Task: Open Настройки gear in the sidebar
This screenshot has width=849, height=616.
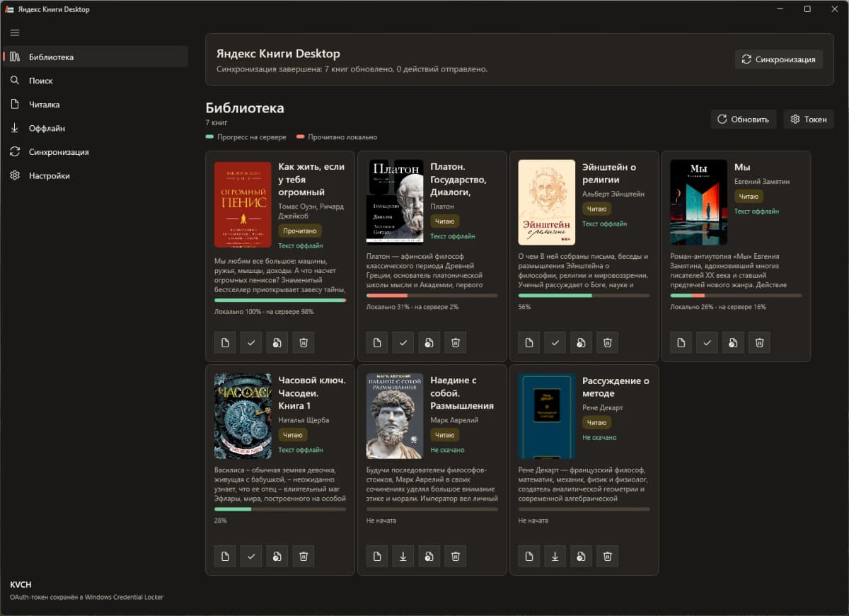Action: click(15, 175)
